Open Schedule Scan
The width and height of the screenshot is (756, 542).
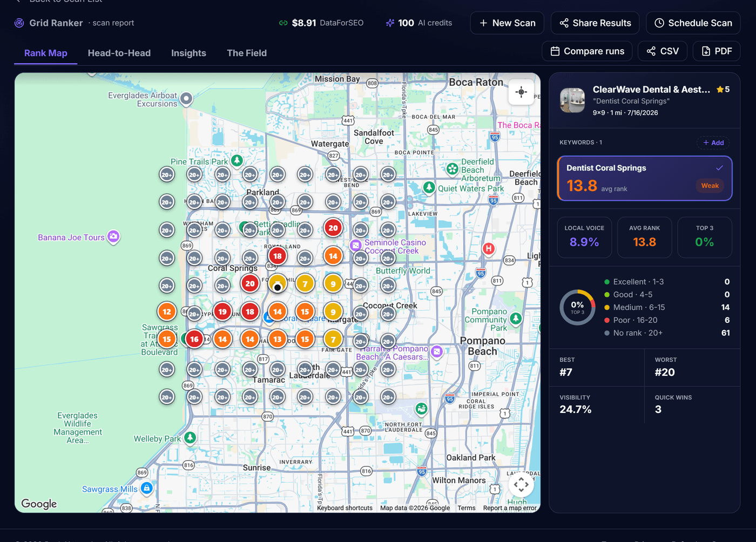pyautogui.click(x=693, y=23)
